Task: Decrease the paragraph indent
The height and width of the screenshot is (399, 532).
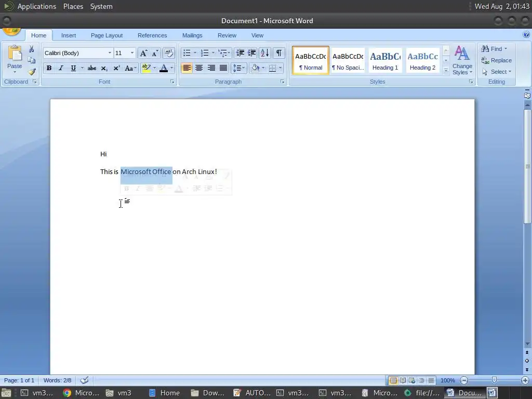Action: click(240, 53)
